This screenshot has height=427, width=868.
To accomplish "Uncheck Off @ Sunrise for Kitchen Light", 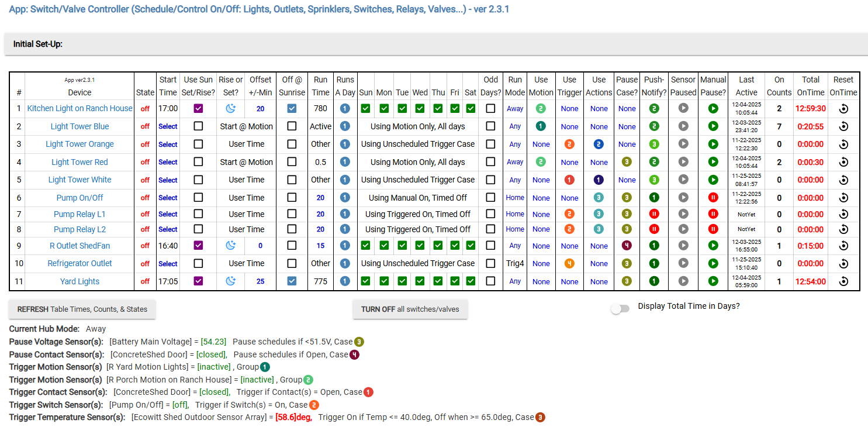I will [292, 109].
